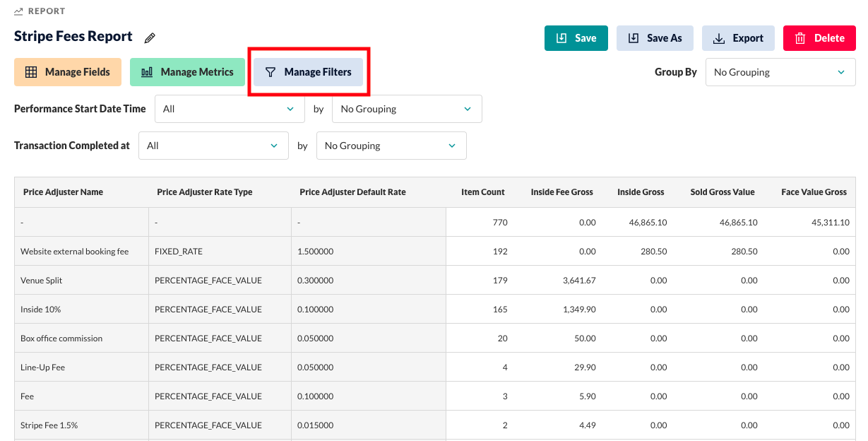
Task: Select the Website external booking fee row
Action: (x=435, y=251)
